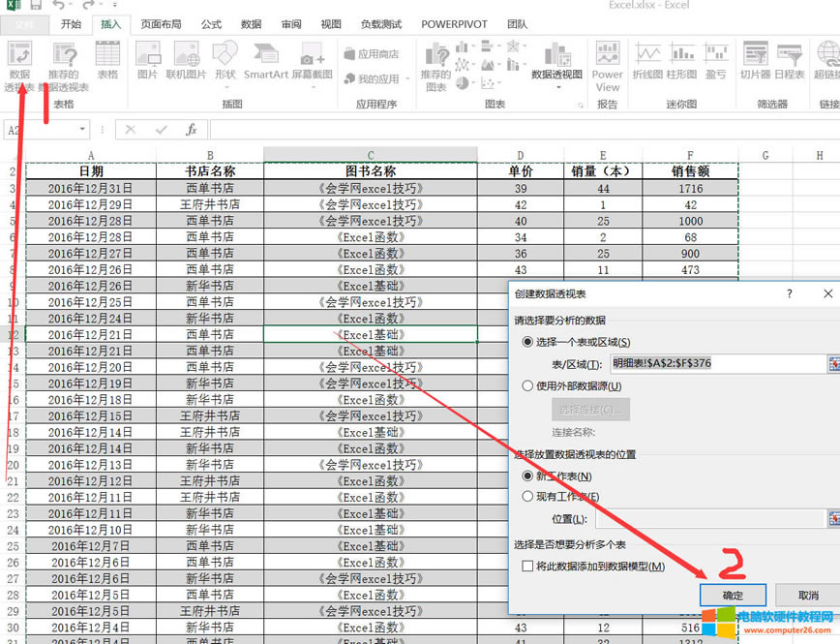Check 将此数据添加到数据模型 option
This screenshot has width=840, height=644.
(x=528, y=567)
